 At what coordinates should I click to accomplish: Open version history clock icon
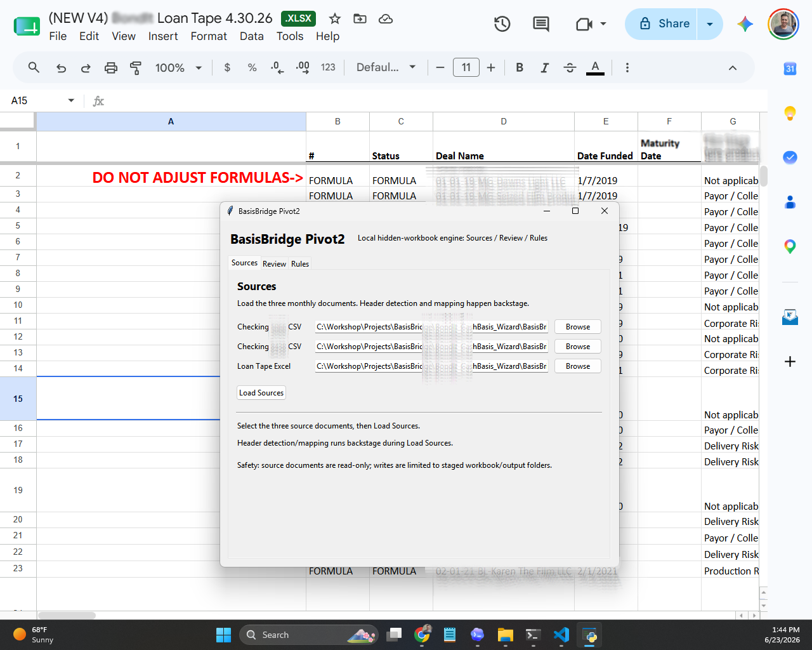[x=502, y=24]
